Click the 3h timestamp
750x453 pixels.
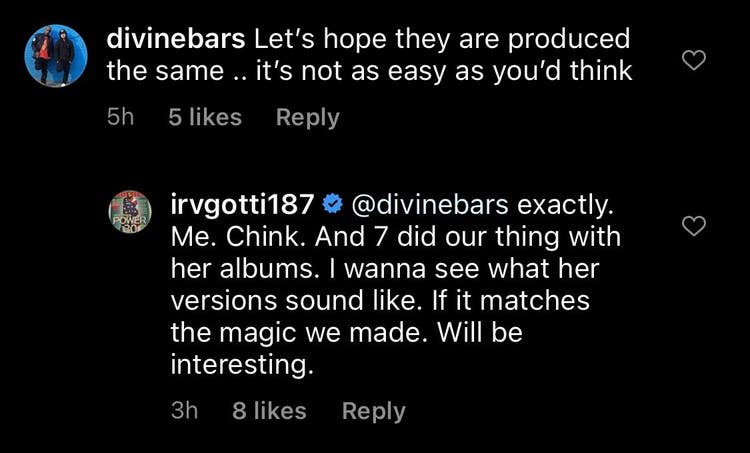click(x=185, y=411)
